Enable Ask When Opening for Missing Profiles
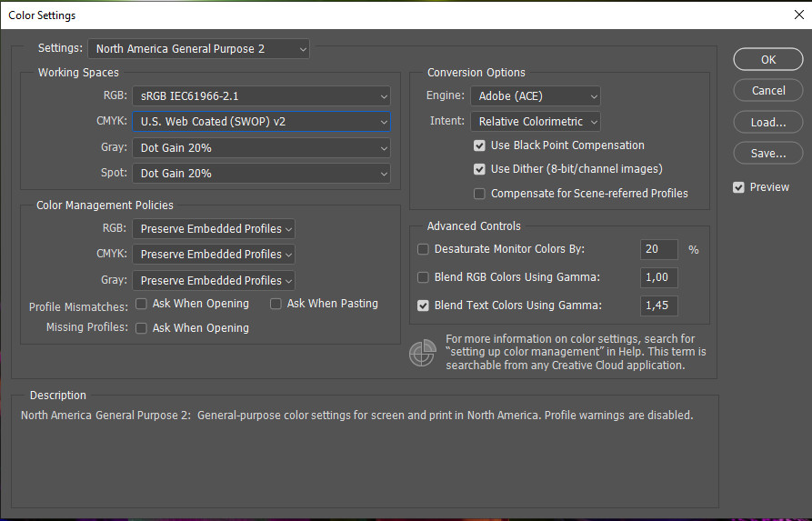The height and width of the screenshot is (521, 812). pyautogui.click(x=142, y=328)
